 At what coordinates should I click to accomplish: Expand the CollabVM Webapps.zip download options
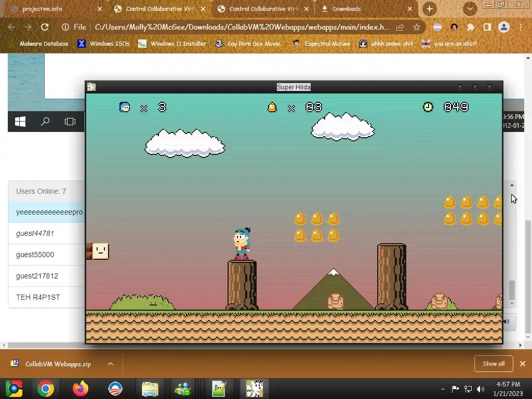click(x=111, y=364)
